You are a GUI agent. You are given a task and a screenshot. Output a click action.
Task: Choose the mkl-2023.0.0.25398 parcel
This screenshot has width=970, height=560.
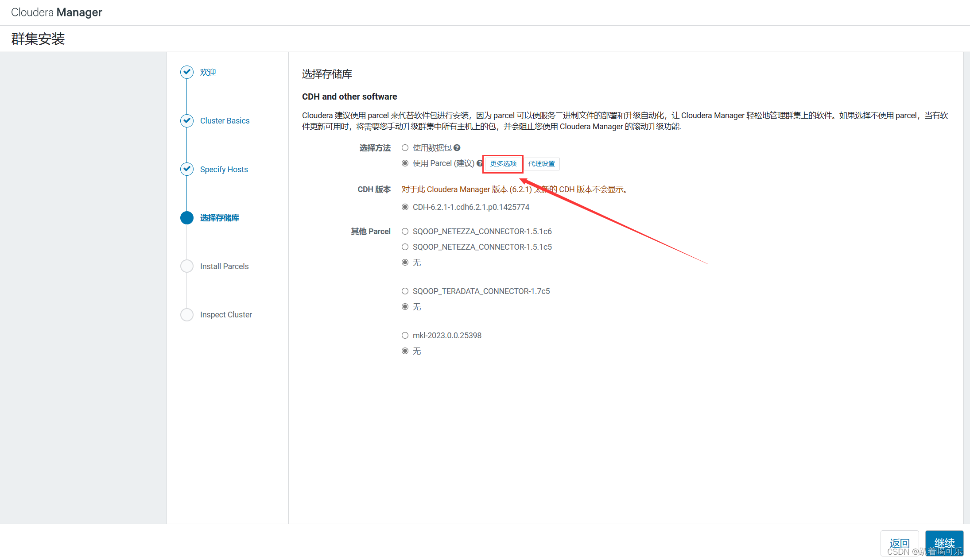point(405,336)
